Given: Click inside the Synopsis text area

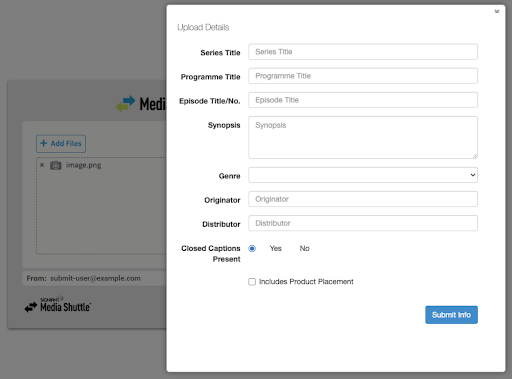Looking at the screenshot, I should click(x=363, y=137).
